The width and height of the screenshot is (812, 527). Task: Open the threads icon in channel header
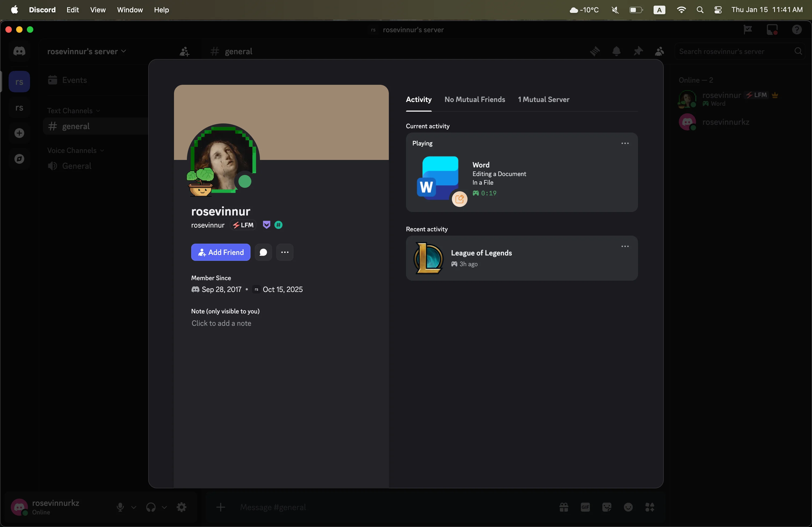[x=595, y=52]
